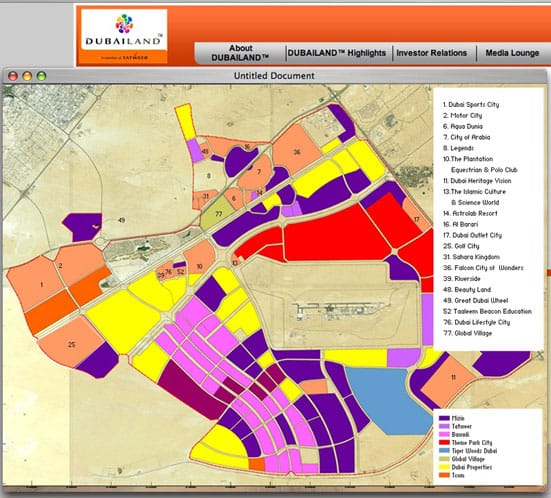Click the blue Tiger Woods Dubai swatch
Viewport: 551px width, 498px height.
click(444, 451)
